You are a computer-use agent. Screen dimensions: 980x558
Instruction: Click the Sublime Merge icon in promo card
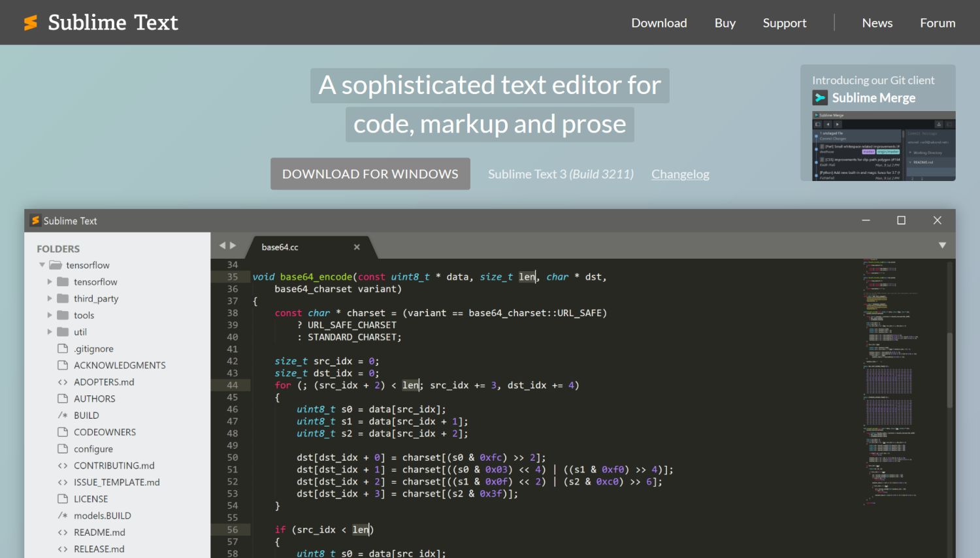(x=821, y=97)
